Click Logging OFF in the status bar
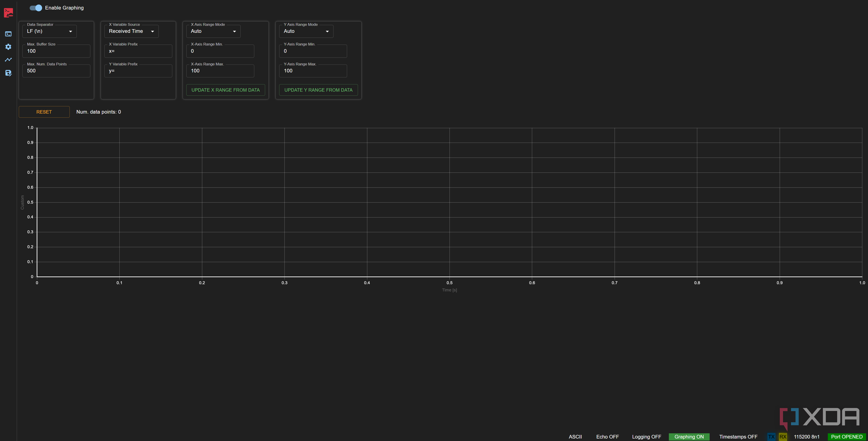Viewport: 868px width, 441px height. [646, 437]
